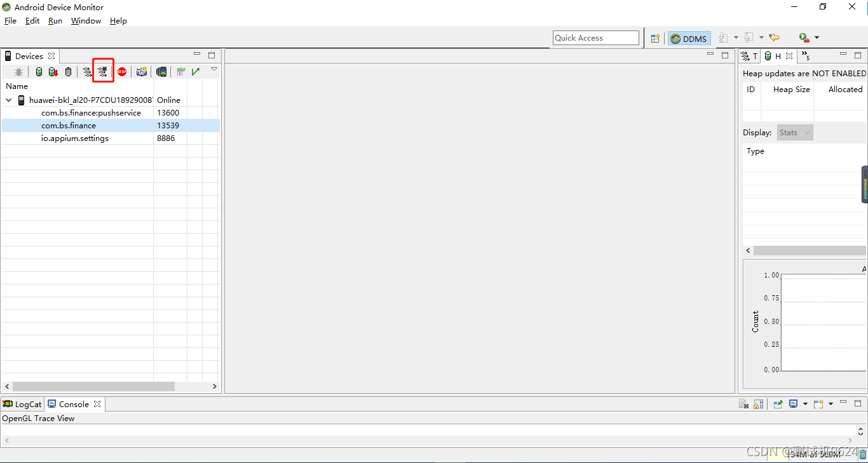The height and width of the screenshot is (463, 868).
Task: Switch to the Threads tab
Action: (x=749, y=56)
